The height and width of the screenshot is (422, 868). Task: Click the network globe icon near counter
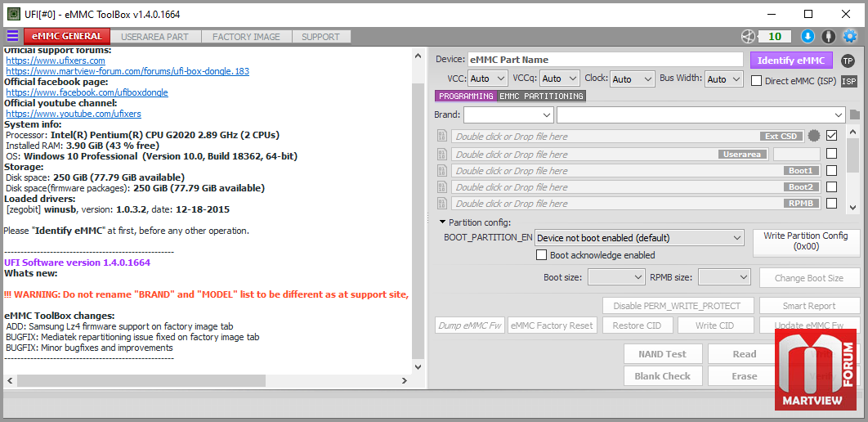(x=748, y=37)
